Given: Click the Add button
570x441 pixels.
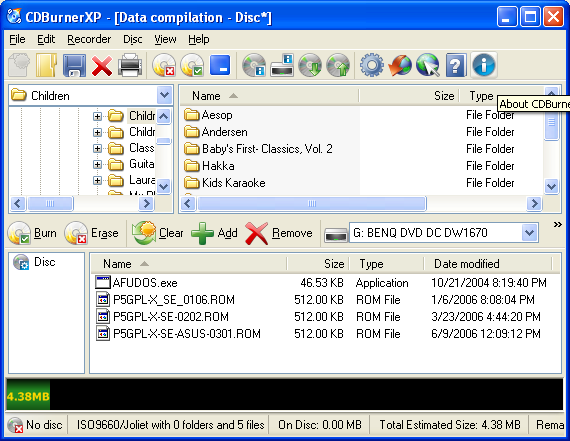Looking at the screenshot, I should point(214,233).
